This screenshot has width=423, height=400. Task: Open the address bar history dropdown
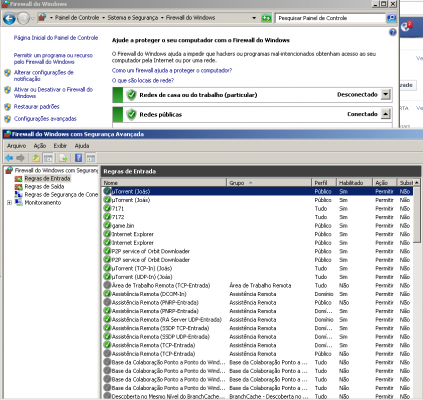click(254, 18)
